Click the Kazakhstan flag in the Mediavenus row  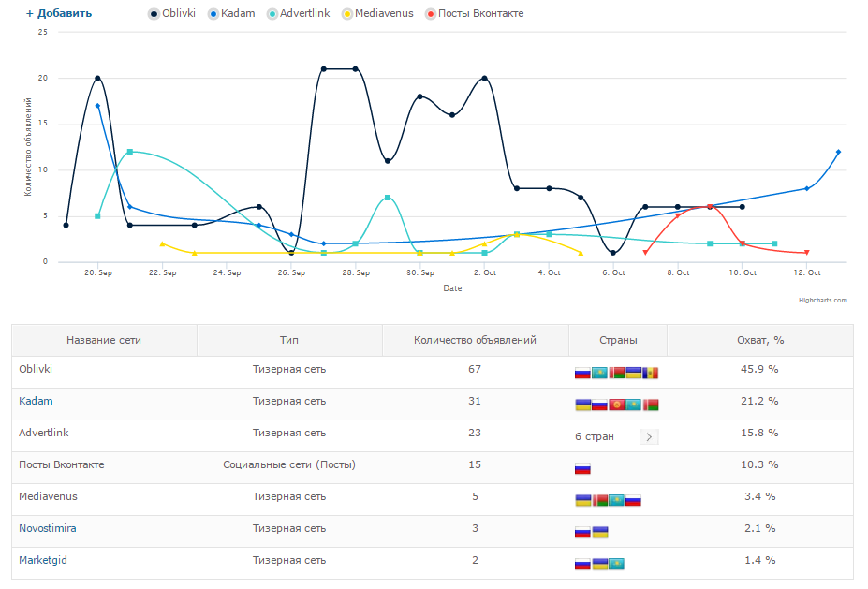[x=617, y=500]
